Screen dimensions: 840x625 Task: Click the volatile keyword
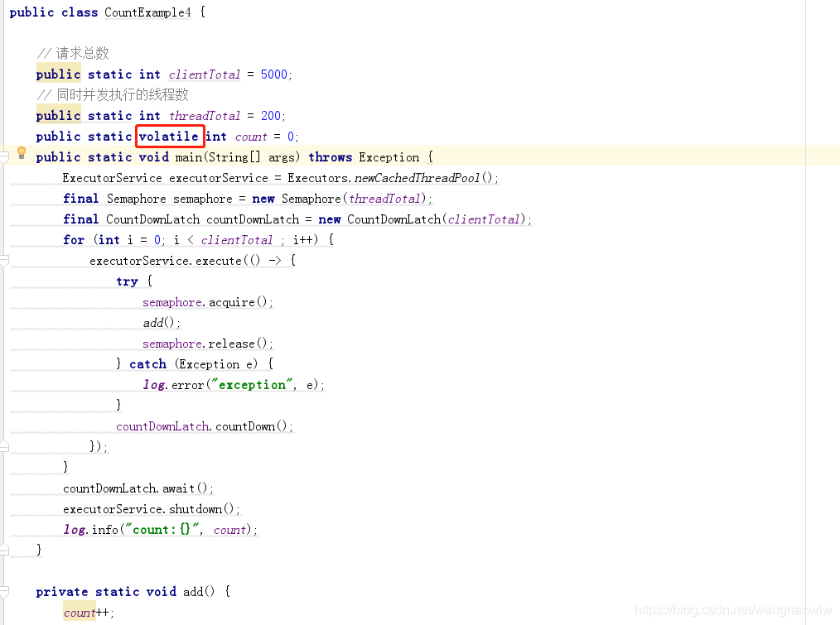(169, 137)
